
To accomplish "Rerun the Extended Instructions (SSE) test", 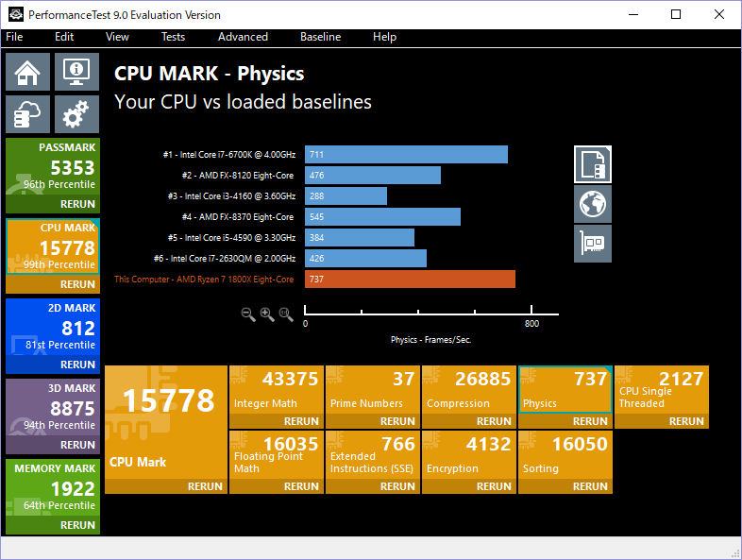I will 397,486.
